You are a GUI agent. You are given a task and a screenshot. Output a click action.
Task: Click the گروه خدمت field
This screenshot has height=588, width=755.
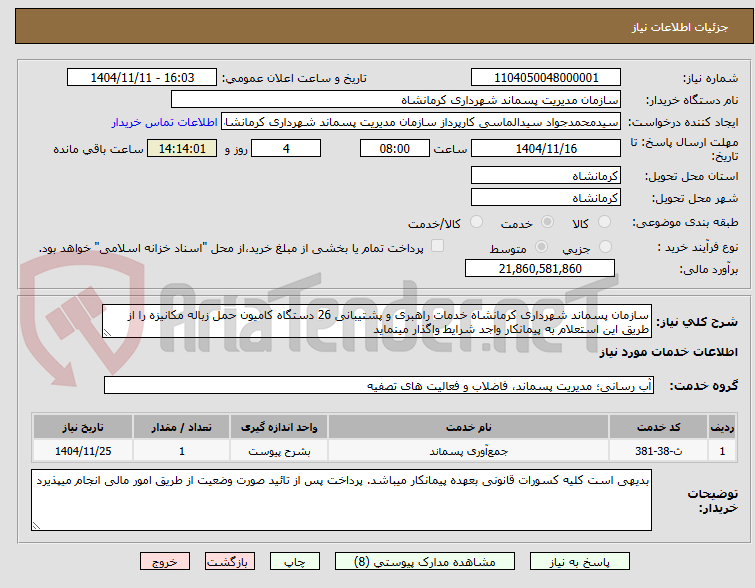pos(379,385)
